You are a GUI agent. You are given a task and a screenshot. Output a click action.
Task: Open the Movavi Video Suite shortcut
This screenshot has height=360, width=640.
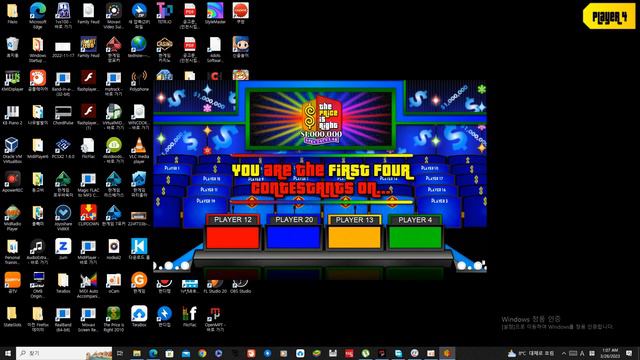click(113, 15)
